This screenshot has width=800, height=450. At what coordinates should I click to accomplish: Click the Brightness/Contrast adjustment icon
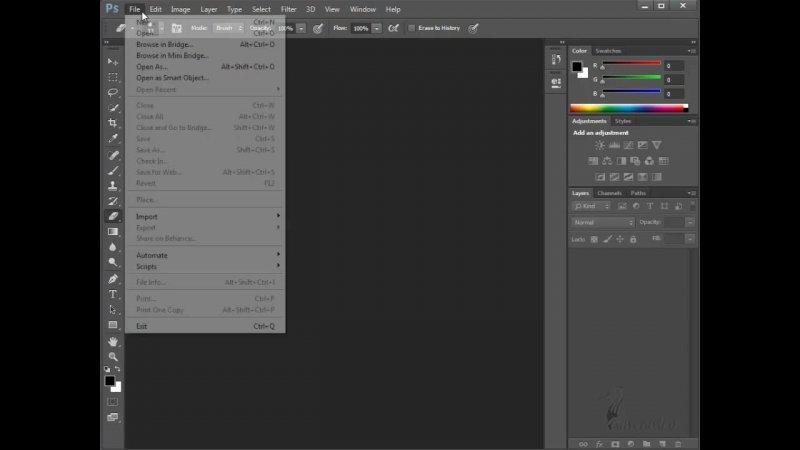[600, 145]
